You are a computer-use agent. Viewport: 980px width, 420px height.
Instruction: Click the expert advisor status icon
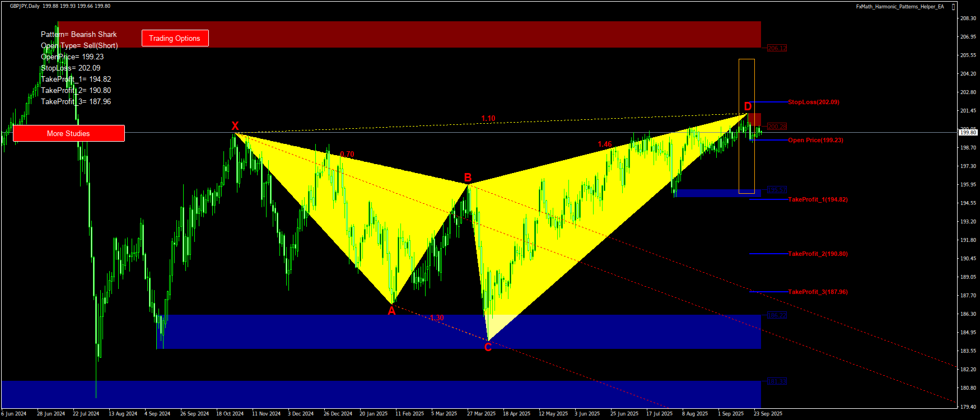click(954, 7)
